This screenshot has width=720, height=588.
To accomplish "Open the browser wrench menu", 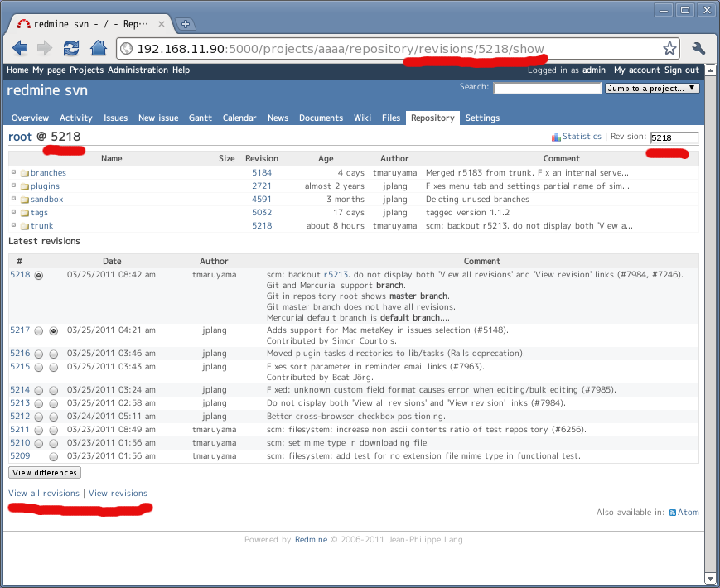I will [698, 48].
